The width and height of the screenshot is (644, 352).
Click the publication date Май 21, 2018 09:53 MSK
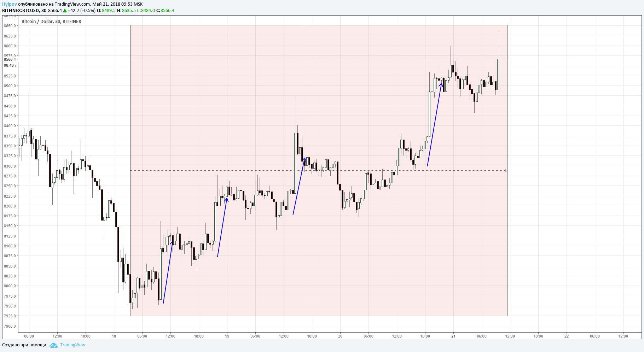pyautogui.click(x=117, y=4)
